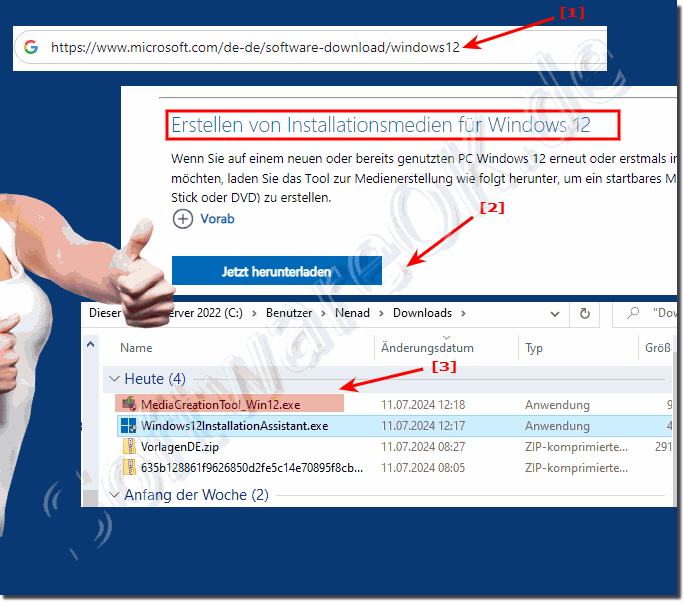
Task: Sort files by Typ column
Action: 534,348
